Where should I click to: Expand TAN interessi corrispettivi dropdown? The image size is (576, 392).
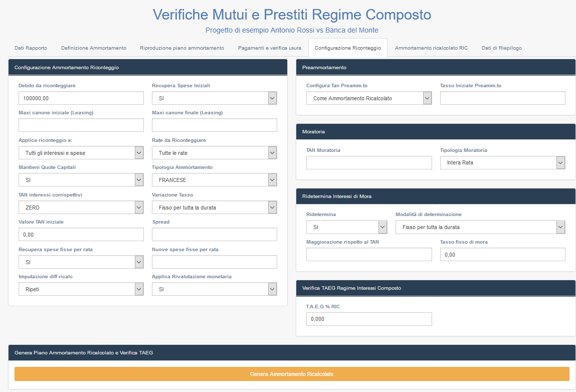[81, 208]
